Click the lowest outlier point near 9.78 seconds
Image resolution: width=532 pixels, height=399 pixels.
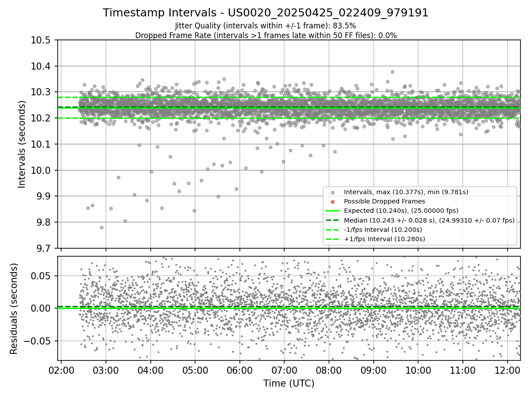(102, 227)
